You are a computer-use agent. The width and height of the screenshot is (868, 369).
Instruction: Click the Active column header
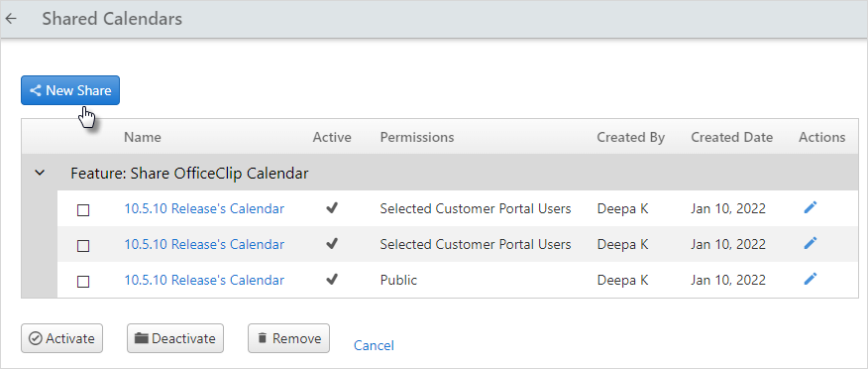[332, 138]
